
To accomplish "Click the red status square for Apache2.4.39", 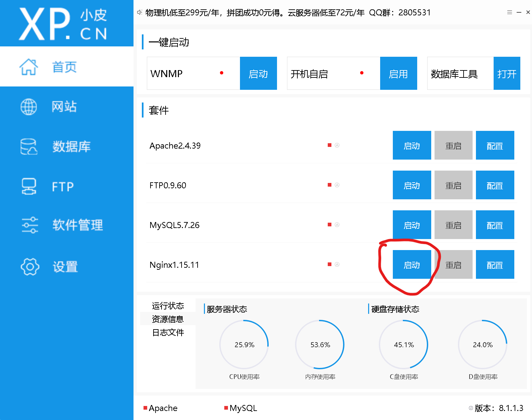I will pos(329,145).
